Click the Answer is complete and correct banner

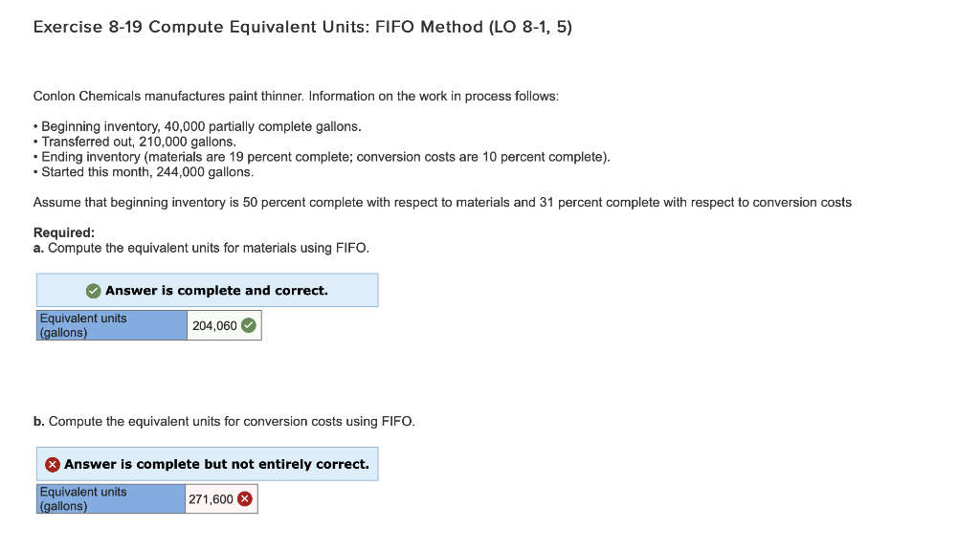click(207, 290)
